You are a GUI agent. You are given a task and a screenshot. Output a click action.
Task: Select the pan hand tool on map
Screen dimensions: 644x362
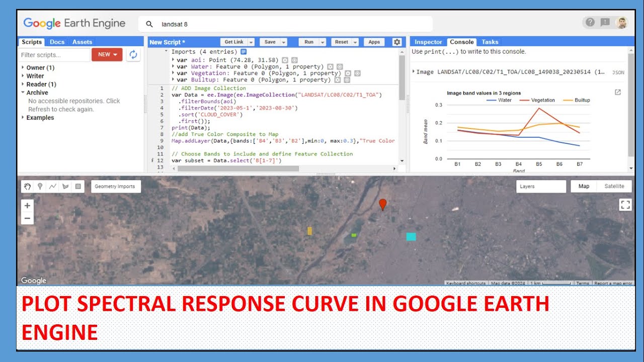coord(28,187)
